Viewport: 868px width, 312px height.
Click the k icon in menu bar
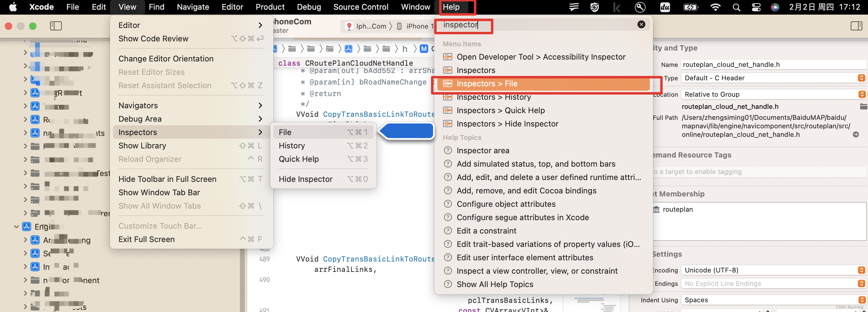click(616, 7)
